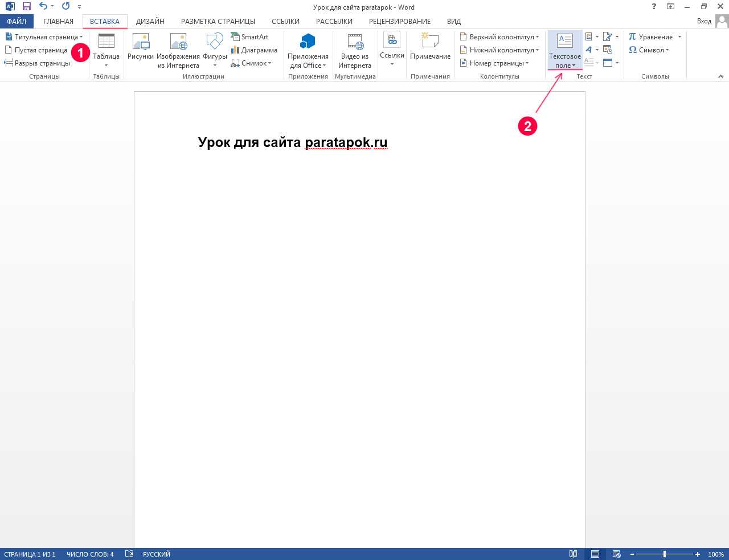Image resolution: width=729 pixels, height=560 pixels.
Task: Open Word help question mark
Action: click(x=653, y=7)
